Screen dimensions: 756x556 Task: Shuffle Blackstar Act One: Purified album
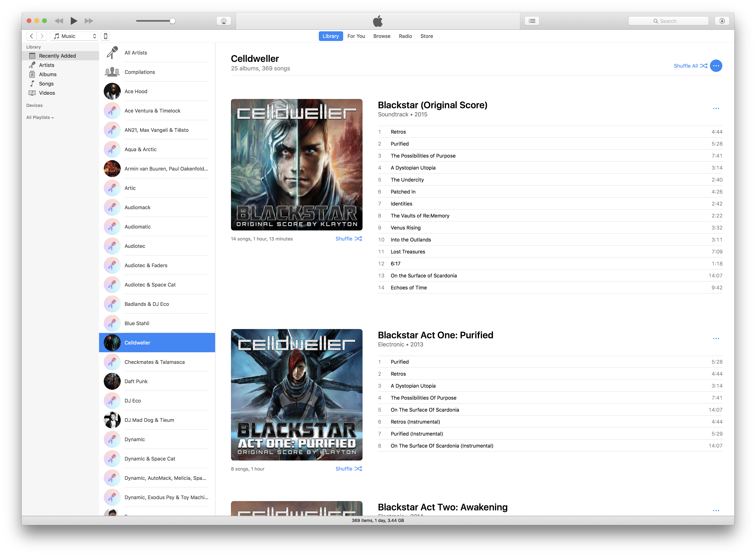point(349,468)
